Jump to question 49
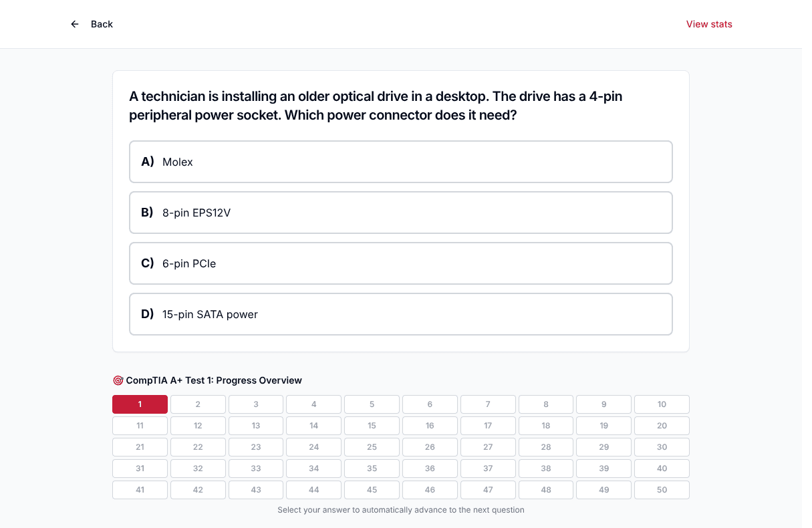 604,490
